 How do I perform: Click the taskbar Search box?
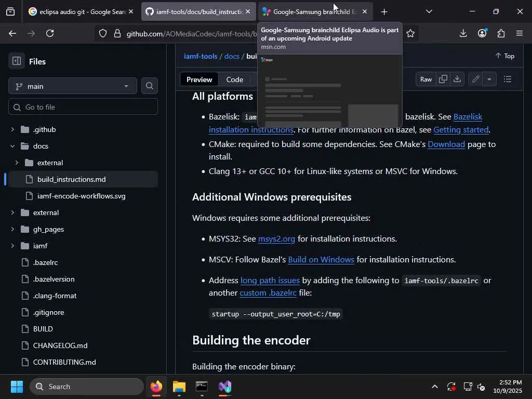tap(87, 387)
